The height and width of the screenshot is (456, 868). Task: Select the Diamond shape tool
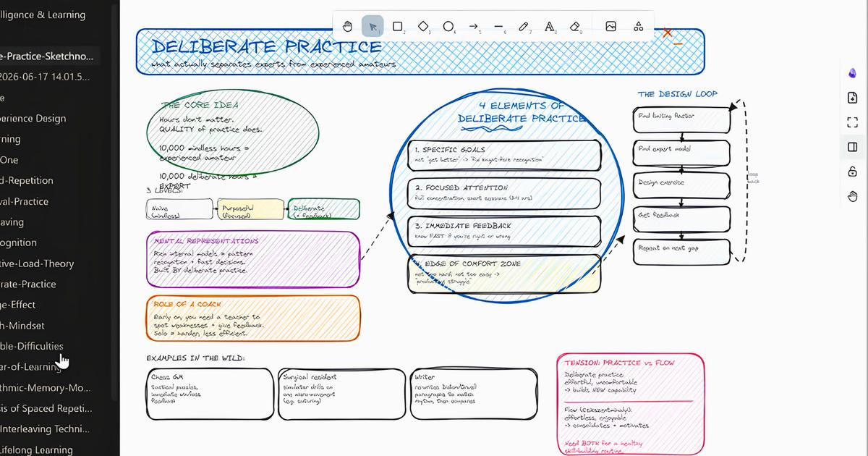[x=423, y=27]
